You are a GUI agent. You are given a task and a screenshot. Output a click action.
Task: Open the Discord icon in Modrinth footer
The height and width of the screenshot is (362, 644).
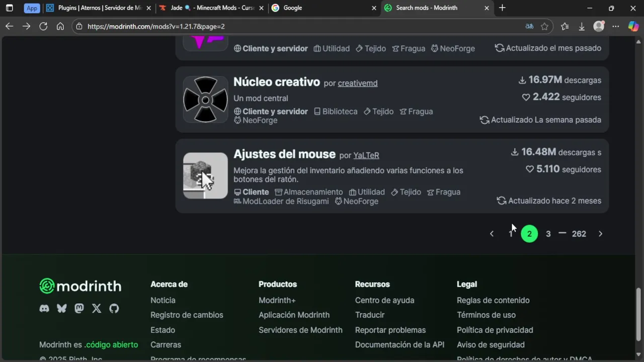44,309
